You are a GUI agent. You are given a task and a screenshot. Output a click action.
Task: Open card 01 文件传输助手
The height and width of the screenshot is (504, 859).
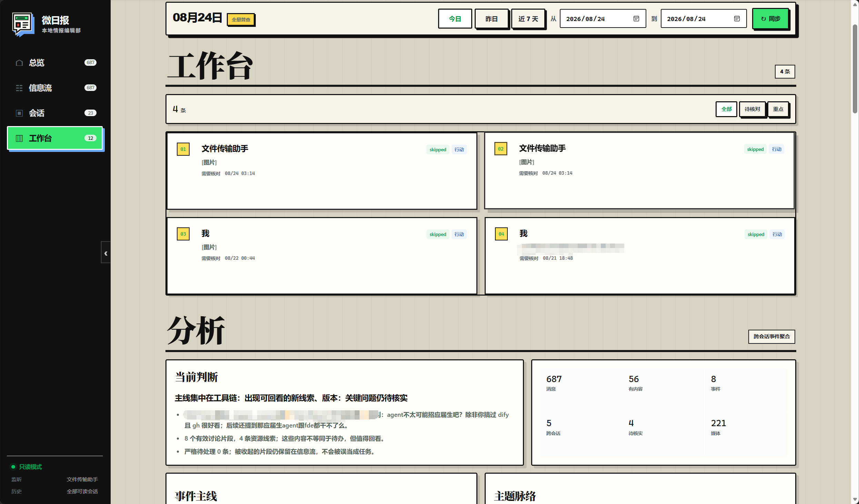pos(322,171)
